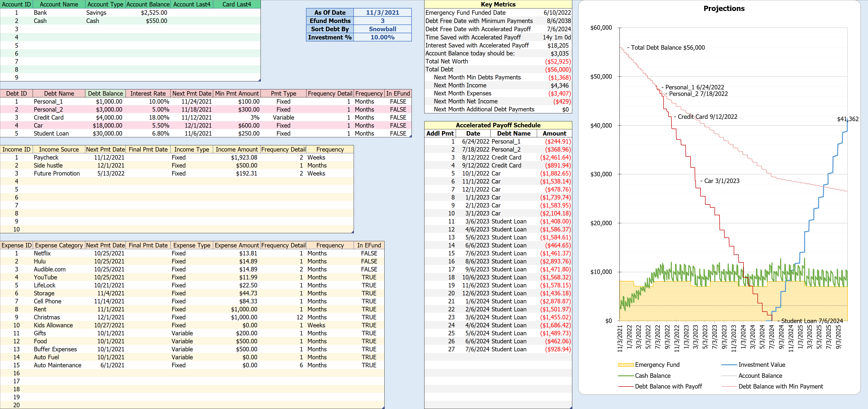The width and height of the screenshot is (868, 409).
Task: Select the $41,362 investment data label
Action: 848,119
